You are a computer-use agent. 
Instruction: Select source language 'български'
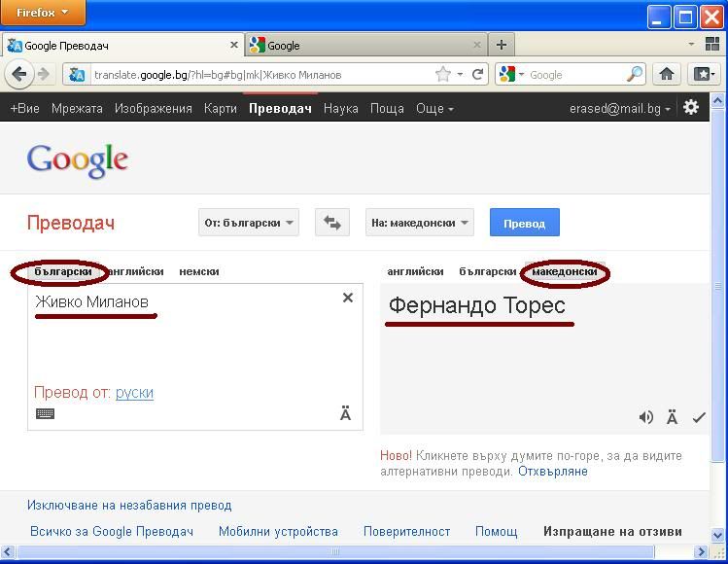(63, 271)
